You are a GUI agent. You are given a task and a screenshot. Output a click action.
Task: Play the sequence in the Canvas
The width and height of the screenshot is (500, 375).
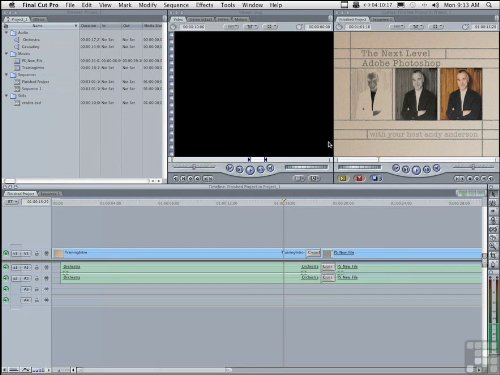point(416,170)
